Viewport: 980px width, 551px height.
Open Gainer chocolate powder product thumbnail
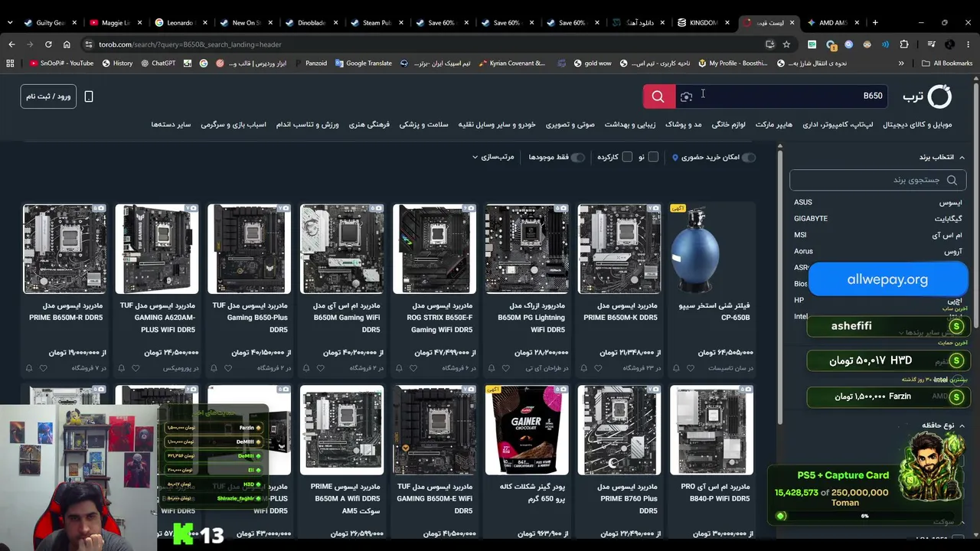(x=527, y=430)
